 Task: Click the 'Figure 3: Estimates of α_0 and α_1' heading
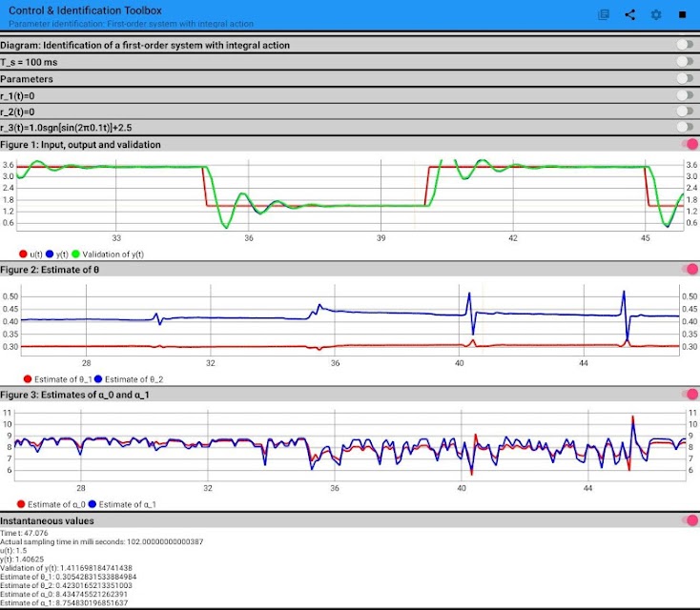(74, 395)
